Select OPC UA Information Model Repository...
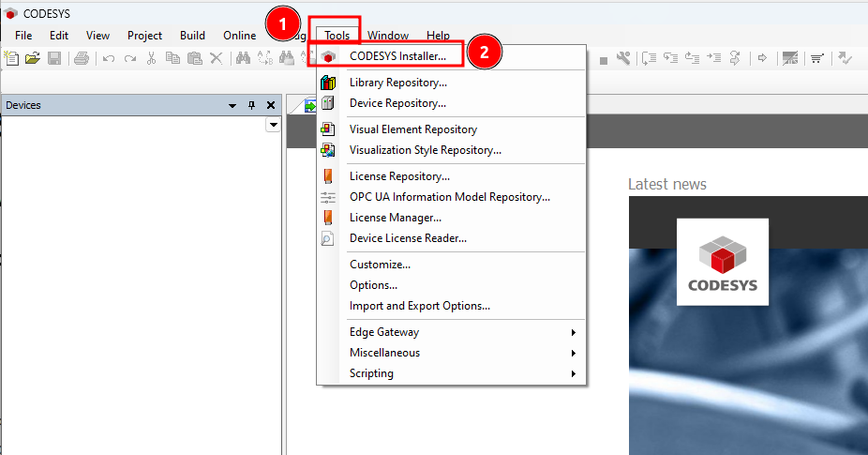This screenshot has height=455, width=868. coord(452,197)
